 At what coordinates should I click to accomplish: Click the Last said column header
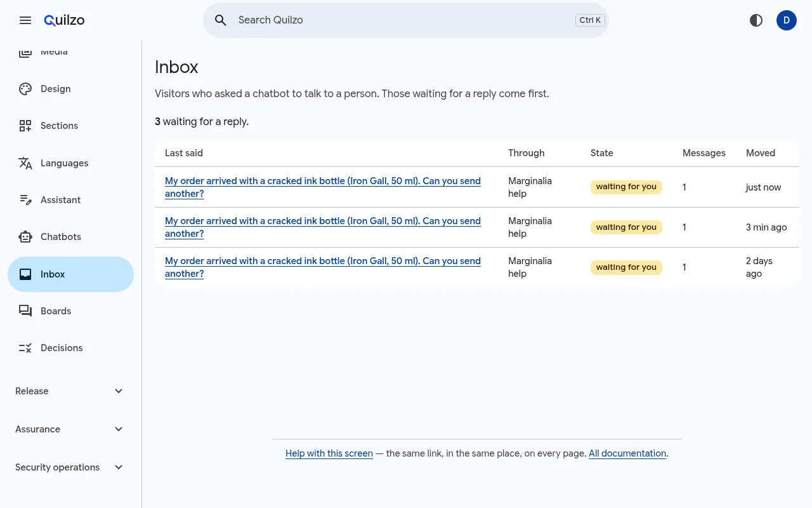[x=184, y=153]
